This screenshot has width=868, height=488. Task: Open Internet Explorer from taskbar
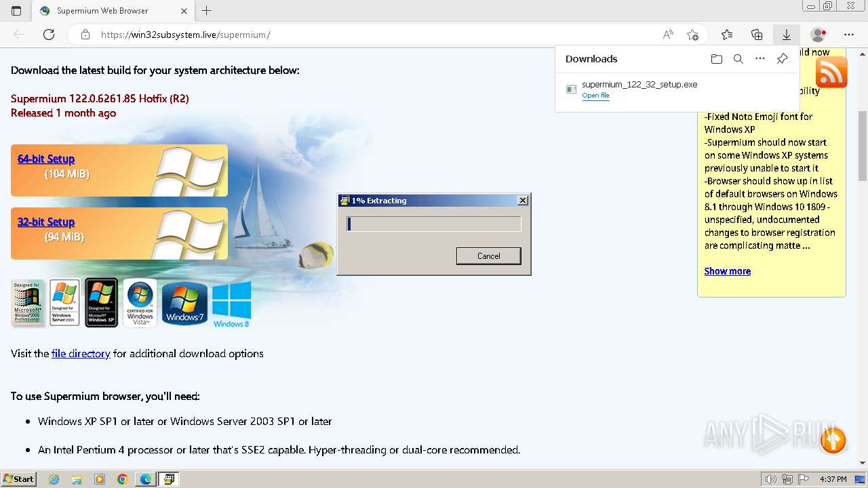(x=54, y=479)
